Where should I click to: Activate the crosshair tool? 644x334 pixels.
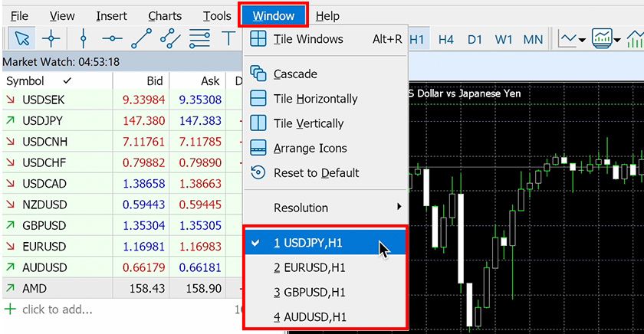51,38
